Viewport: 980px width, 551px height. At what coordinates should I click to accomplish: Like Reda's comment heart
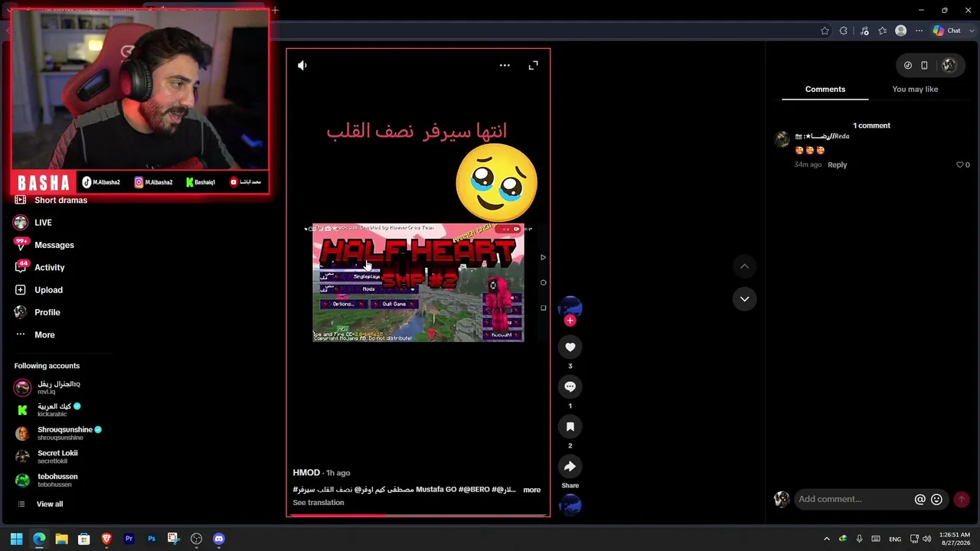(960, 165)
